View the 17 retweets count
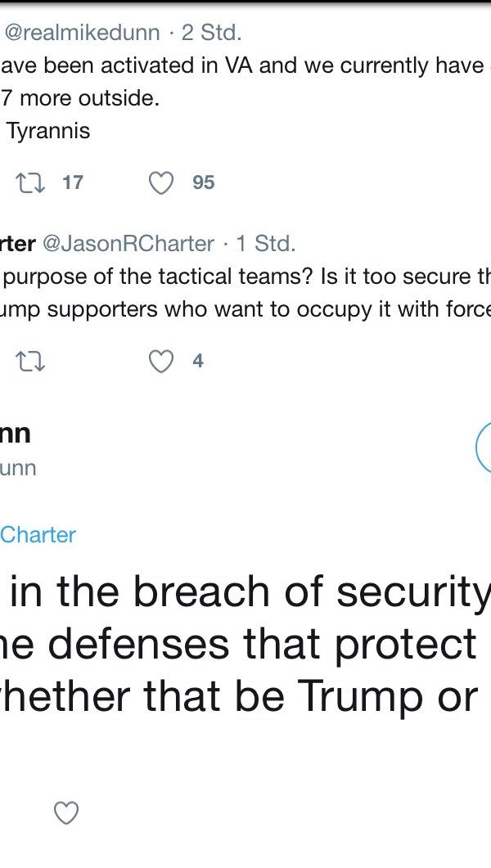 pyautogui.click(x=73, y=182)
